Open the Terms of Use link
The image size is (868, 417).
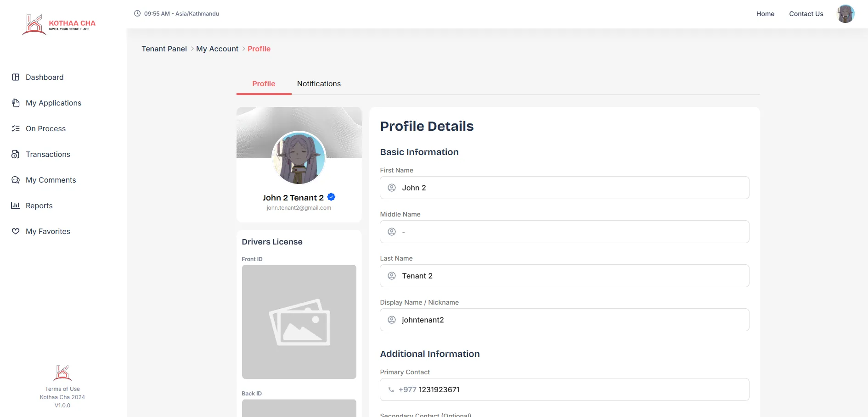point(62,389)
